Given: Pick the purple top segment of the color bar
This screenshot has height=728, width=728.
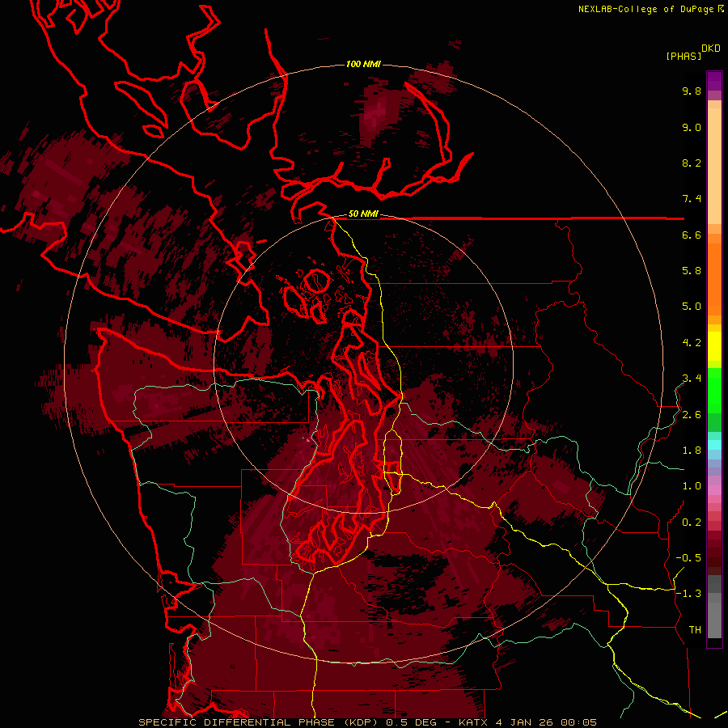Looking at the screenshot, I should [714, 81].
